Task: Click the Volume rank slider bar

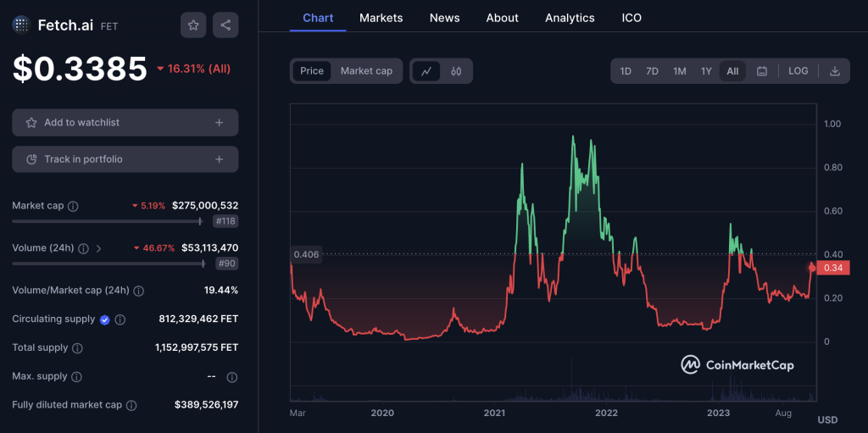Action: (109, 264)
